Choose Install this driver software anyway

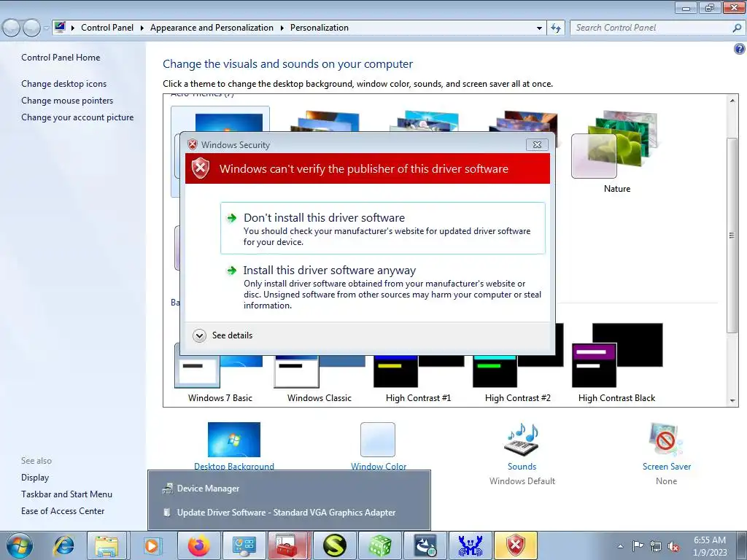pyautogui.click(x=382, y=287)
